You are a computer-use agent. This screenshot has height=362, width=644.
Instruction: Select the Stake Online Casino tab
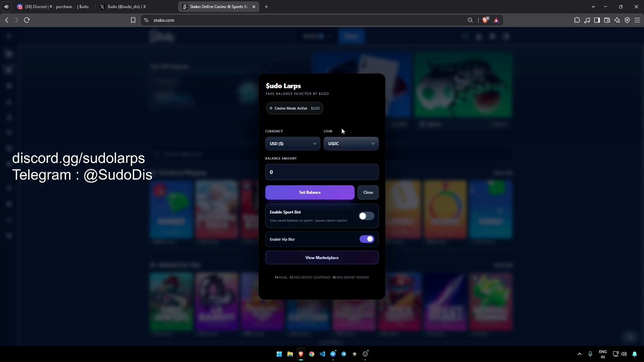pyautogui.click(x=219, y=6)
